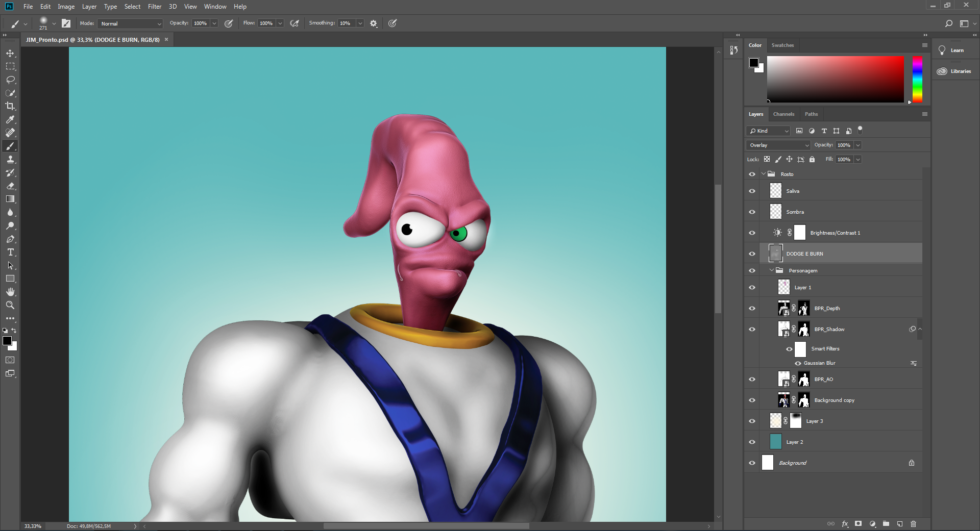Image resolution: width=980 pixels, height=531 pixels.
Task: Open the layer filter Kind dropdown
Action: click(x=768, y=131)
